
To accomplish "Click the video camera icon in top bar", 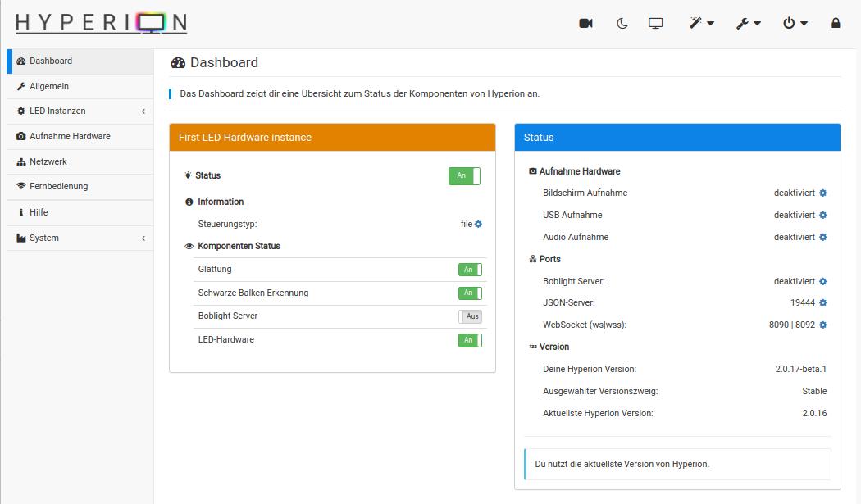I will (x=586, y=23).
